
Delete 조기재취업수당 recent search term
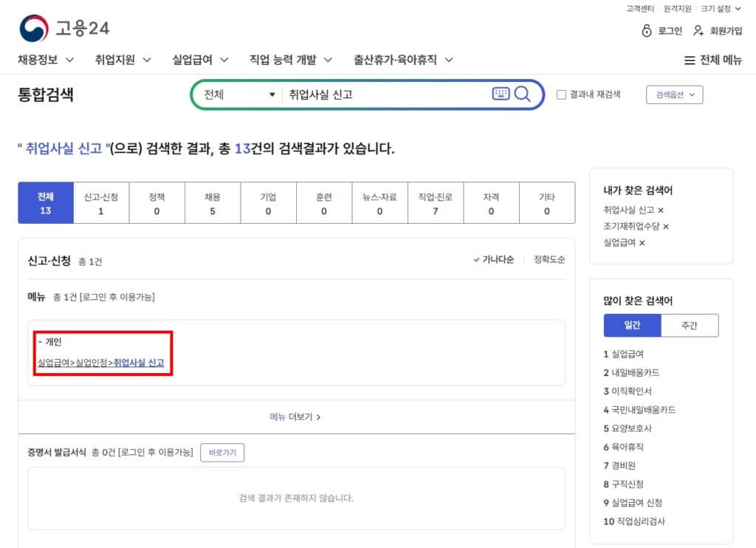(x=666, y=227)
